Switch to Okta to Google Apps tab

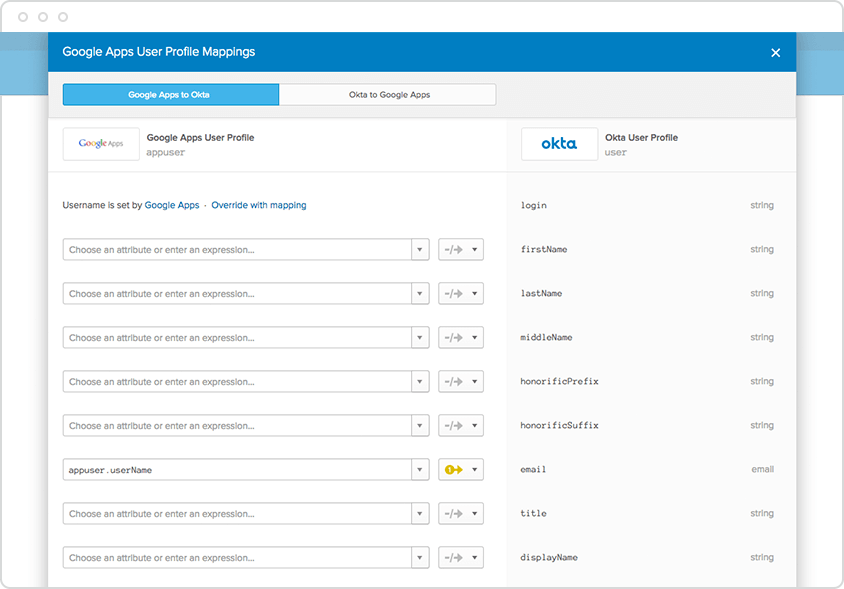388,95
